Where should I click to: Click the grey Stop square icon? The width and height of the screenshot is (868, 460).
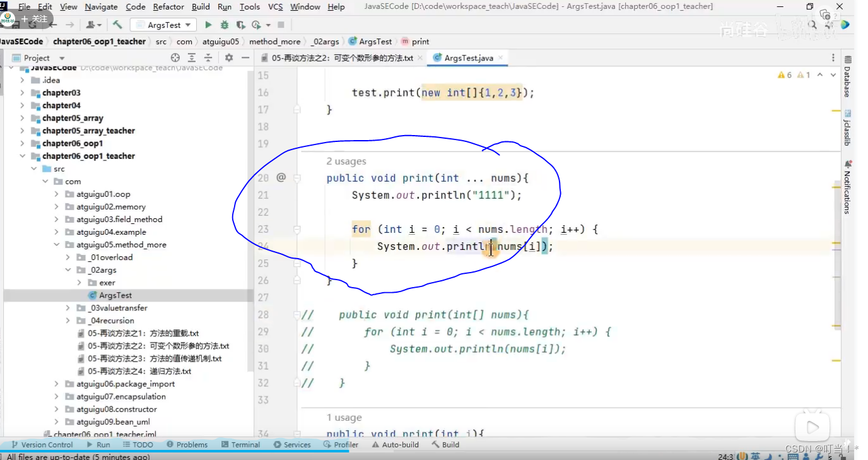pos(281,25)
